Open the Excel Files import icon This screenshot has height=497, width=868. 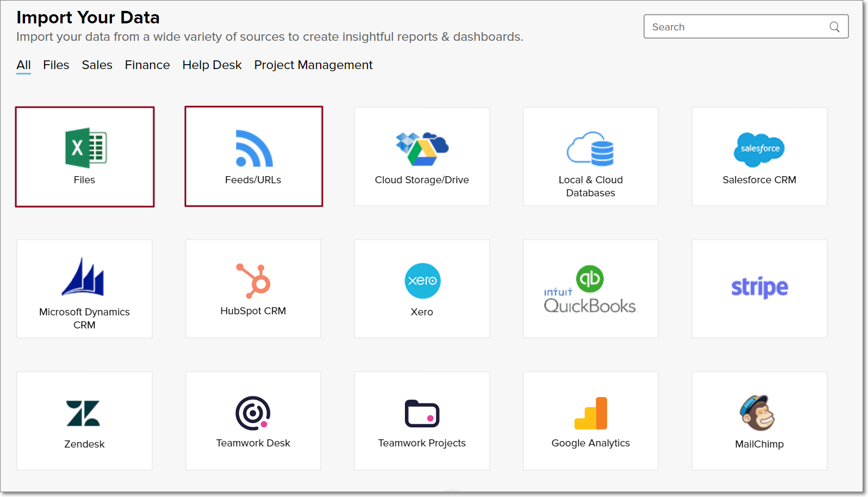[x=86, y=148]
